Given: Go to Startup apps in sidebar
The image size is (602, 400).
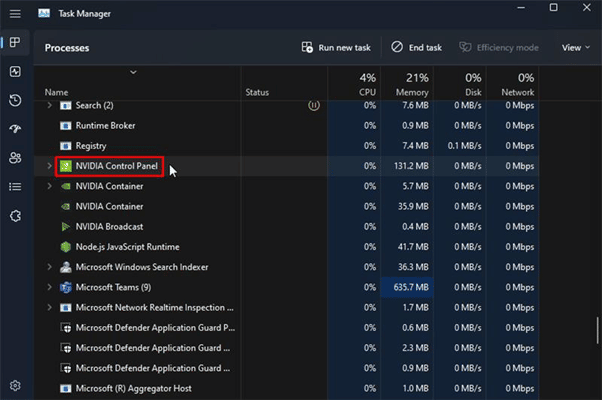Looking at the screenshot, I should [15, 129].
